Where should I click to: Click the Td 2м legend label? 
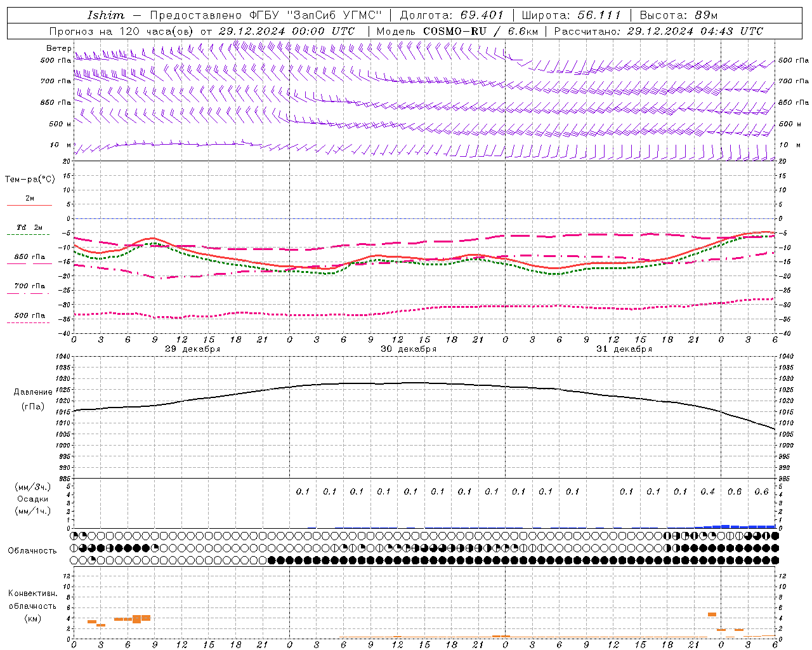29,227
